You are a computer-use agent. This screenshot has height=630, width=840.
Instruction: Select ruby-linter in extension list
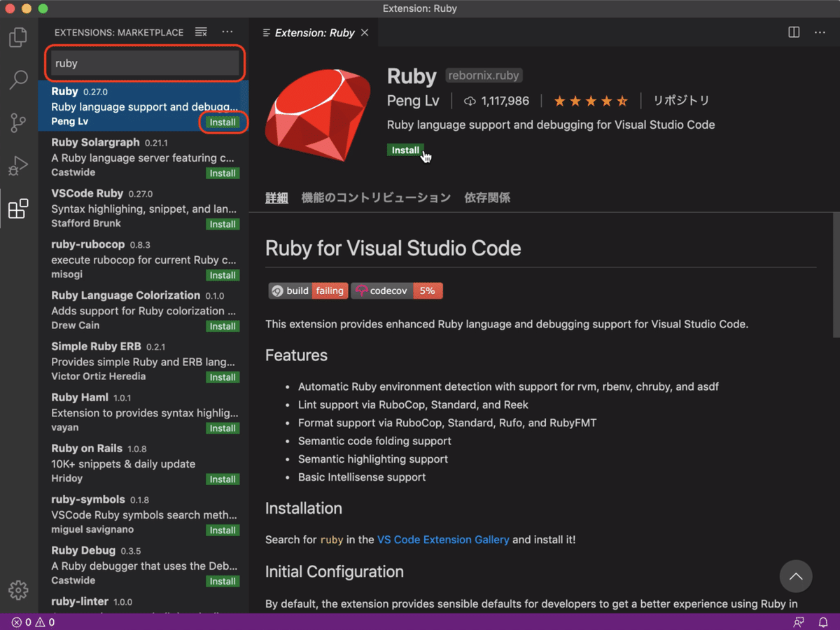(x=143, y=602)
